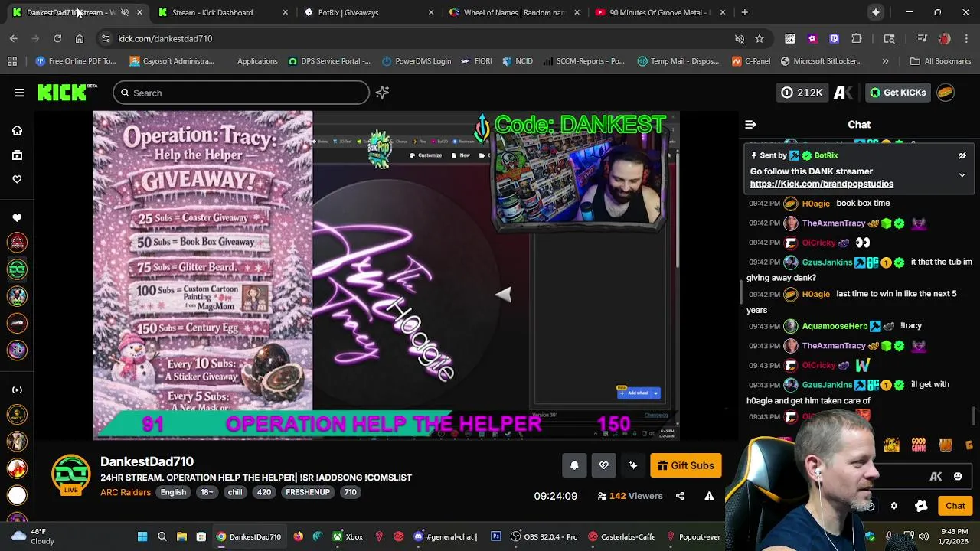This screenshot has height=551, width=980.
Task: Open the PowerDMS Login bookmark
Action: pyautogui.click(x=416, y=61)
